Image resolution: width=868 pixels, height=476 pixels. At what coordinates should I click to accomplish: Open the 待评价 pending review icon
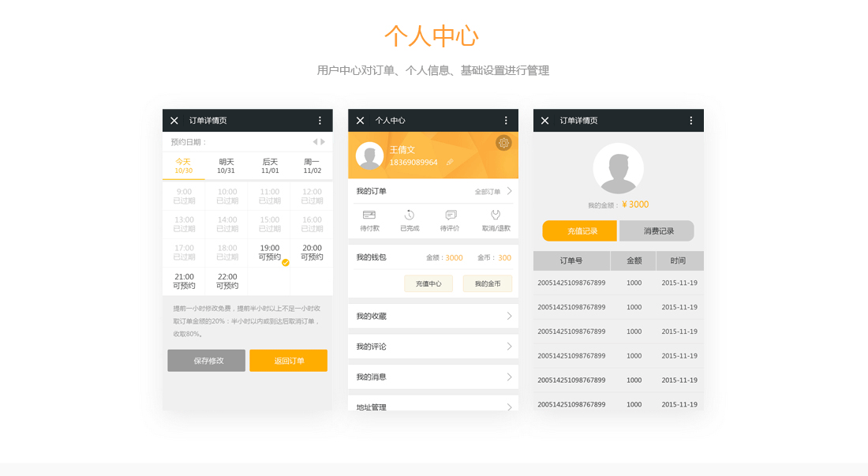[450, 220]
